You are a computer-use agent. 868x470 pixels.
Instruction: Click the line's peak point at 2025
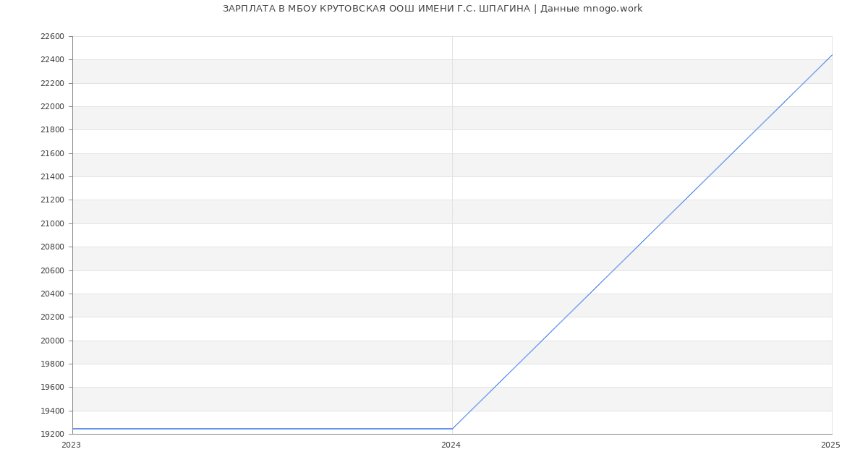(x=831, y=55)
